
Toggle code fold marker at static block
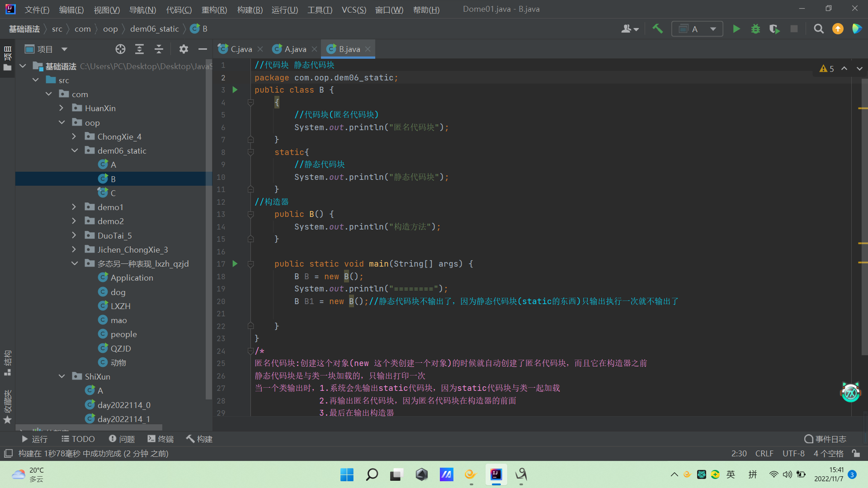tap(250, 152)
